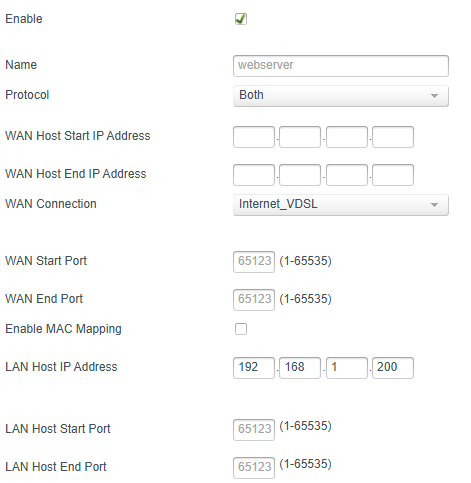Screen dimensions: 471x483
Task: Focus first octet of WAN Host End IP
Action: pos(254,175)
